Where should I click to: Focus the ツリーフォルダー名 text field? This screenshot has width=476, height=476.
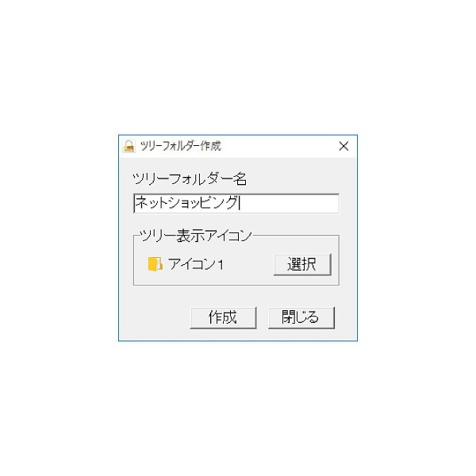236,203
